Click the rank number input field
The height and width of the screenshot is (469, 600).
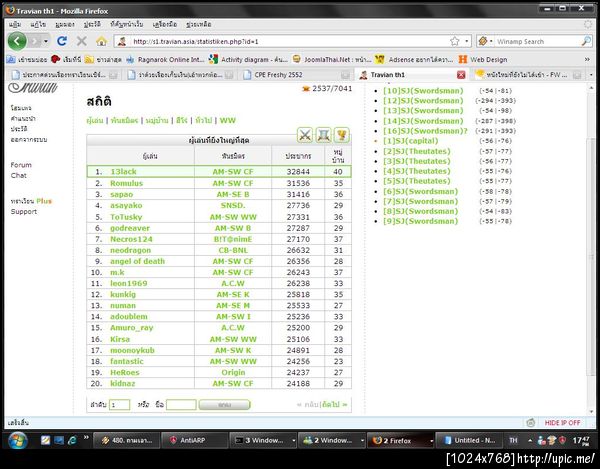[x=119, y=405]
